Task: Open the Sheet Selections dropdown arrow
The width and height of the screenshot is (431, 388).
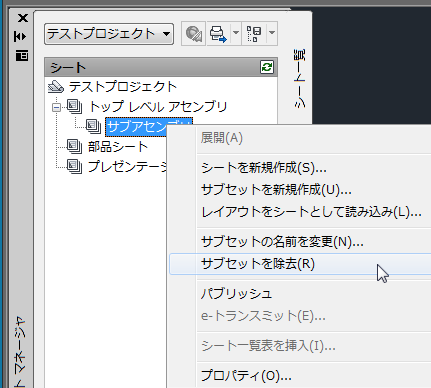Action: pos(272,33)
